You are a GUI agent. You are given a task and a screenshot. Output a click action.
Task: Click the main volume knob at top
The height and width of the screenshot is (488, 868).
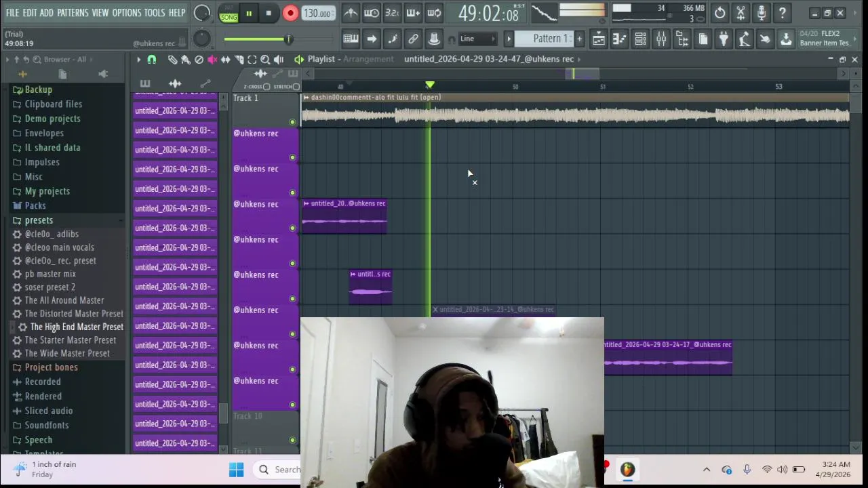click(202, 13)
